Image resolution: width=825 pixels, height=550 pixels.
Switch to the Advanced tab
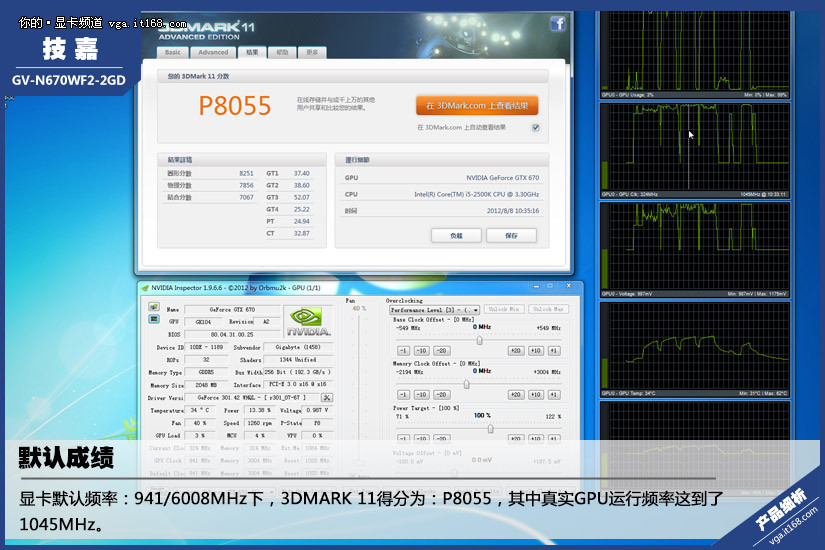[213, 52]
